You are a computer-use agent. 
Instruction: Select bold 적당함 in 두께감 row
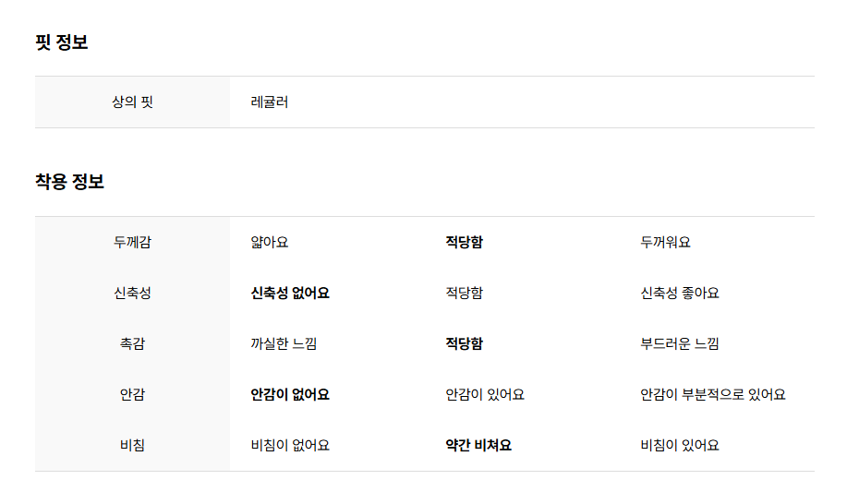tap(464, 243)
